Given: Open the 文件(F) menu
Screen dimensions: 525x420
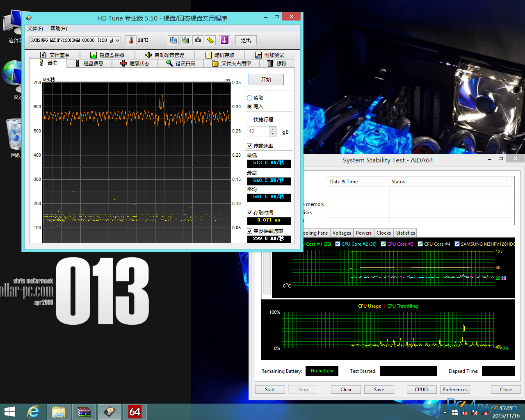Looking at the screenshot, I should pos(35,28).
